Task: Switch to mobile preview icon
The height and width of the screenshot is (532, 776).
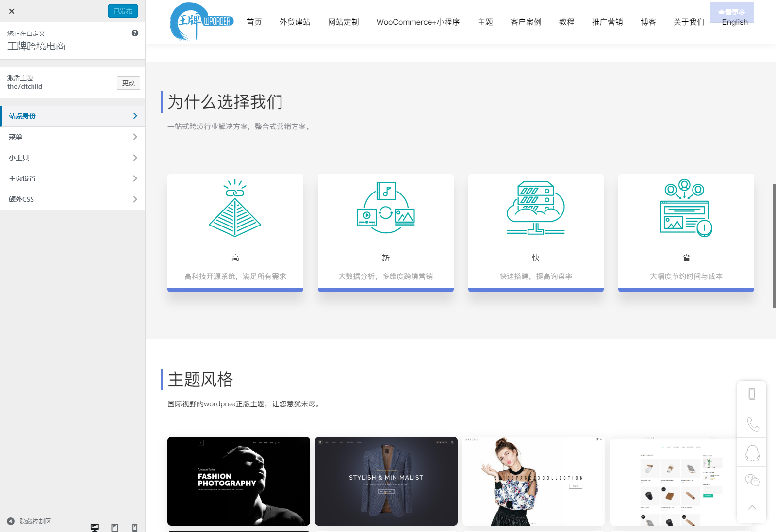Action: pyautogui.click(x=135, y=527)
